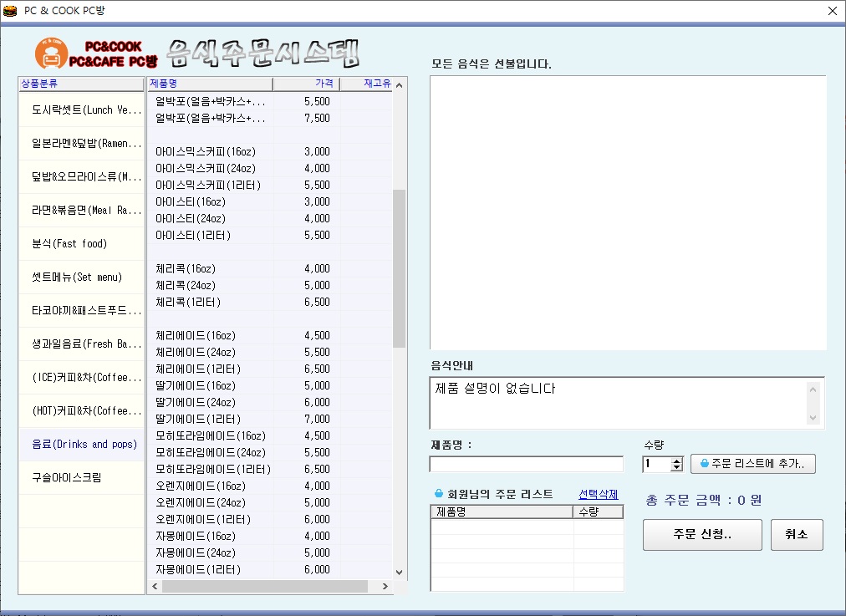Select the 5,500 얼박포(얼음+박카스+... row

pos(270,101)
